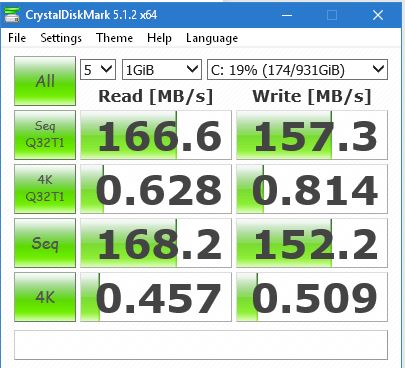The image size is (405, 368).
Task: Minimize the CrystalDiskMark window
Action: click(287, 15)
